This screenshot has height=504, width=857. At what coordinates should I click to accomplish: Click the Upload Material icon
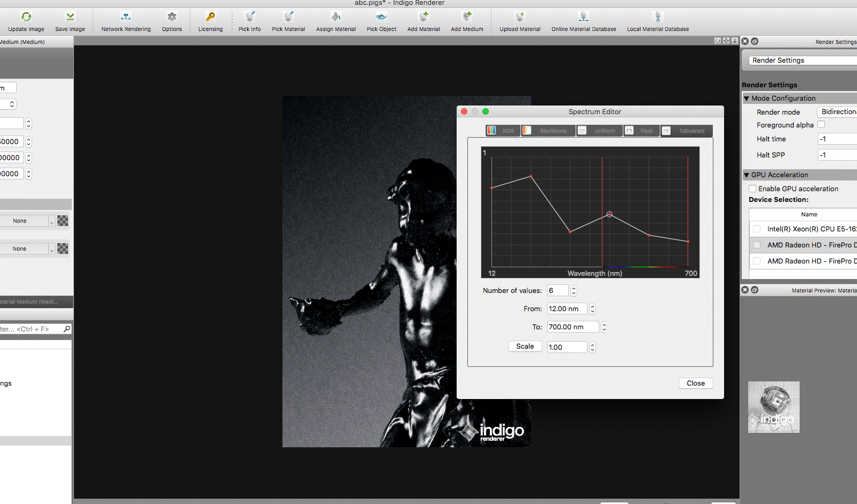(x=520, y=17)
